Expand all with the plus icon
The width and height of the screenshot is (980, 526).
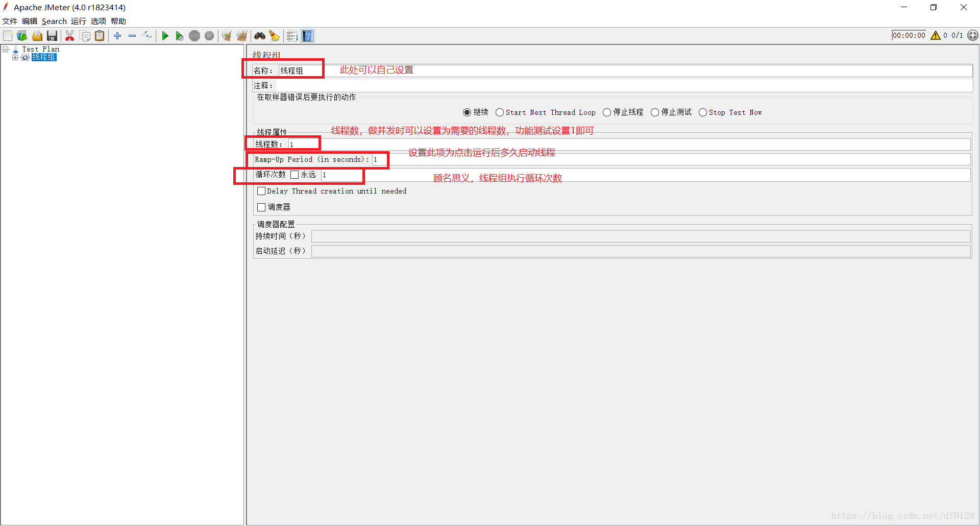point(117,36)
